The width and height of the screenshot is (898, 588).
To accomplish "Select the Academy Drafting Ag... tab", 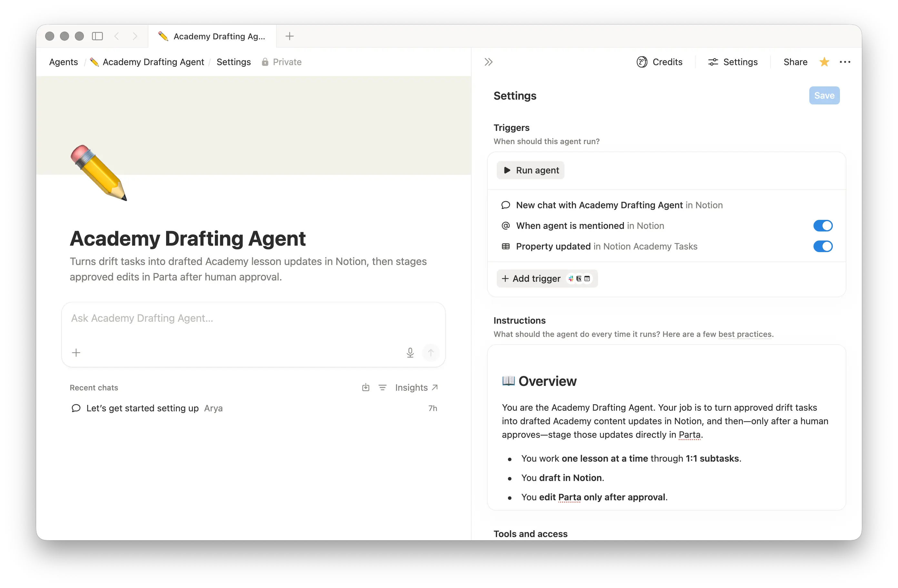I will 212,36.
